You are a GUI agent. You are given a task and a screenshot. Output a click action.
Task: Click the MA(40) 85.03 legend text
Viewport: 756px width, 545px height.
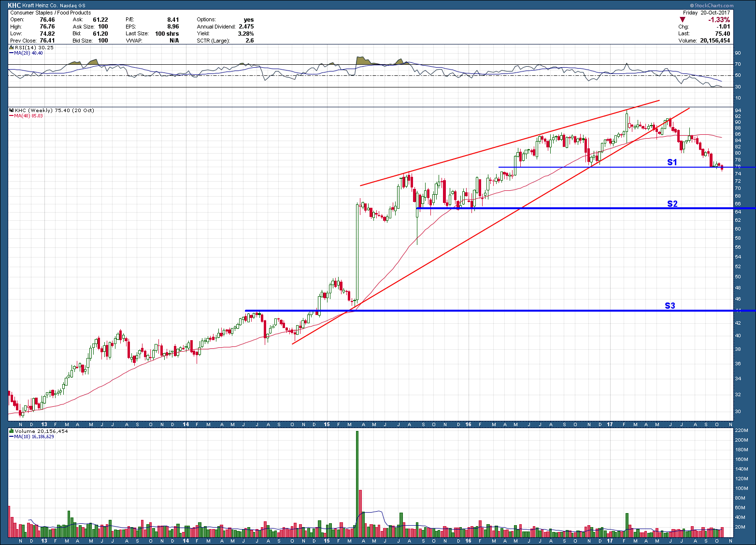coord(29,116)
